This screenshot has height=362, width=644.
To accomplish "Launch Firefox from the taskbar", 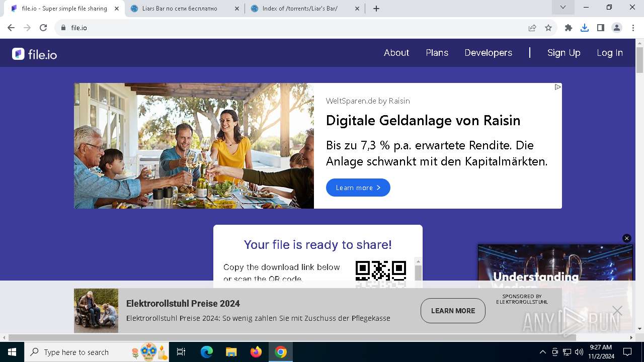I will tap(256, 352).
